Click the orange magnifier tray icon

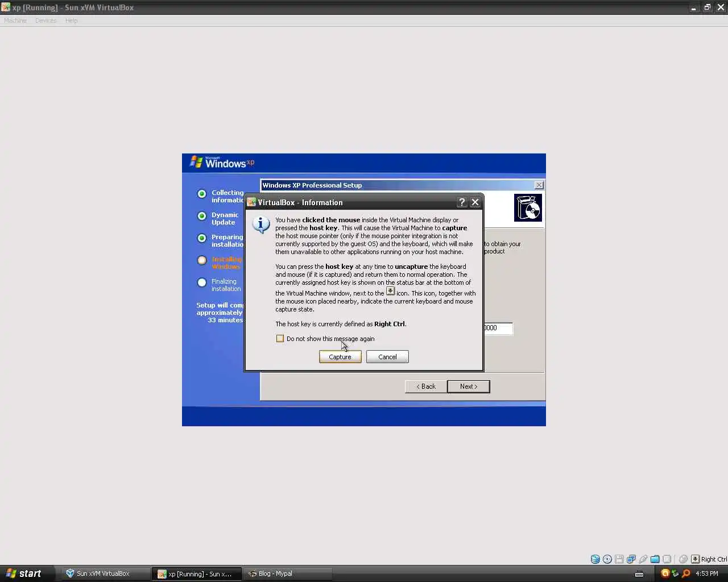686,573
